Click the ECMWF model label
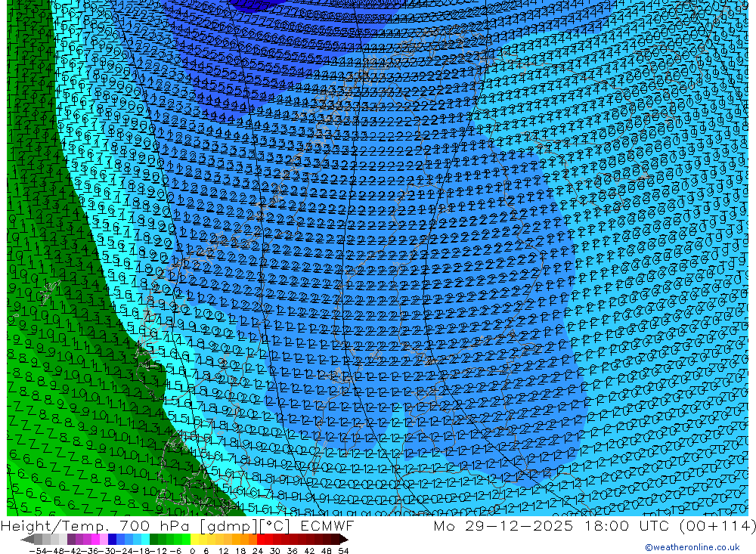Screen dimensions: 756x554 tap(327, 525)
